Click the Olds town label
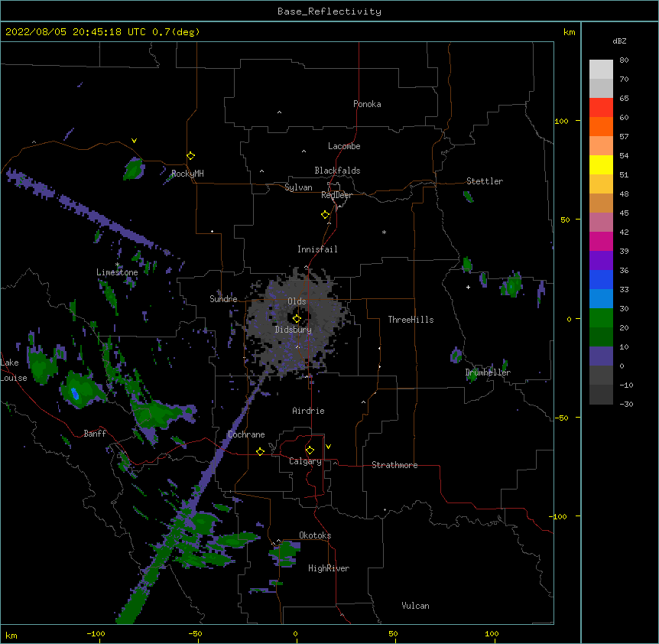 [x=297, y=301]
